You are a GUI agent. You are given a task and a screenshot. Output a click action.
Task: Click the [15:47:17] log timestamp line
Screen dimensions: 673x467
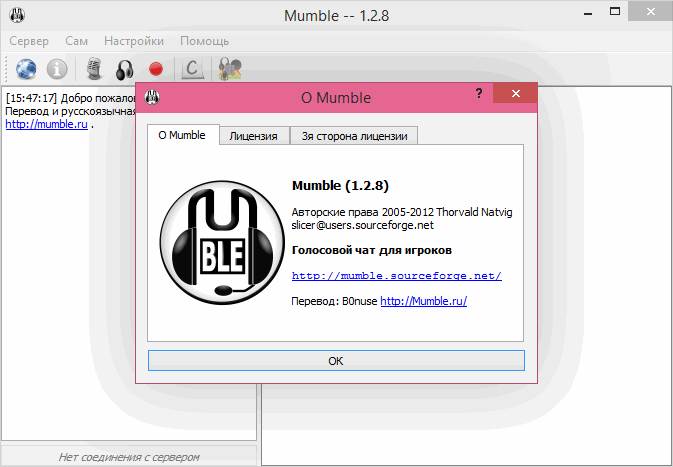click(71, 98)
